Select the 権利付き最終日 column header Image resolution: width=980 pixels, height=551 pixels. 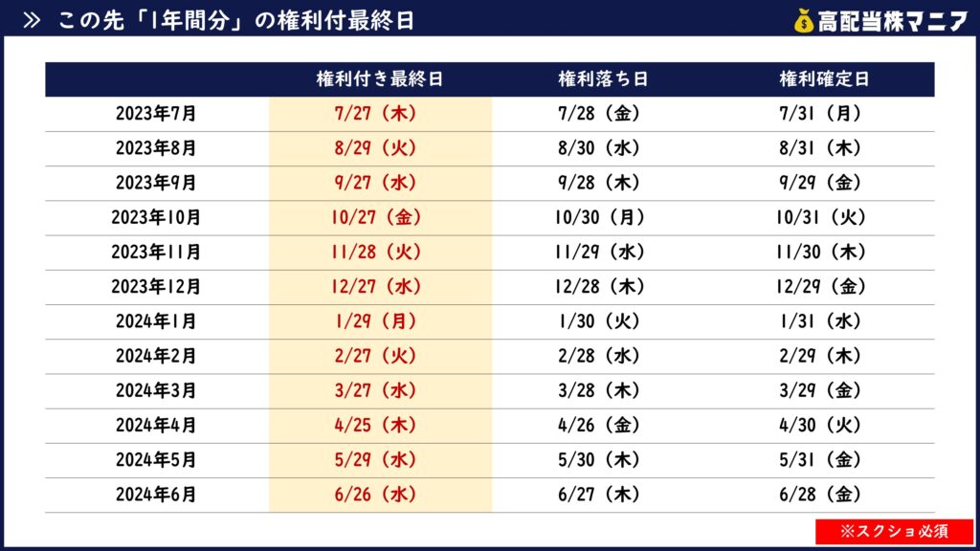pyautogui.click(x=379, y=79)
